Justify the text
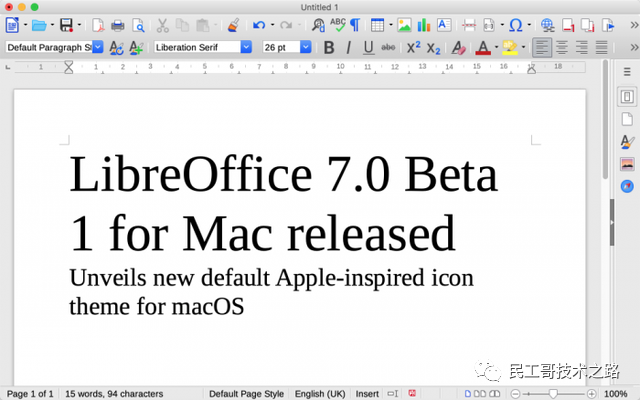This screenshot has height=400, width=640. 602,48
